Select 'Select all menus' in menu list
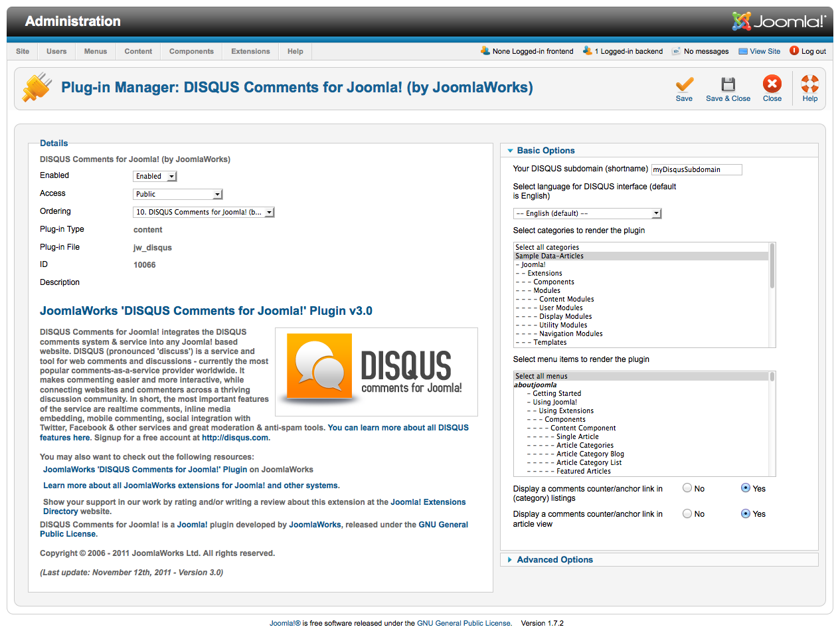This screenshot has height=643, width=840. pos(641,376)
